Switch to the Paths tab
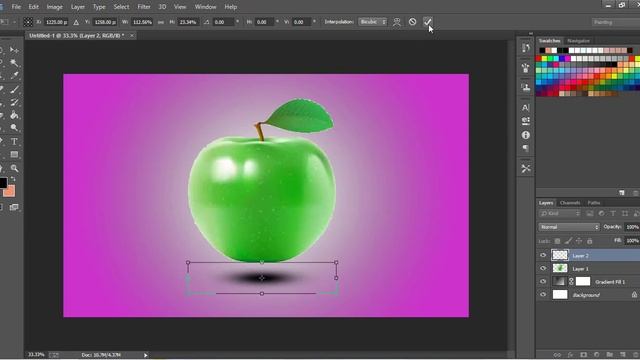Image resolution: width=640 pixels, height=360 pixels. [594, 203]
